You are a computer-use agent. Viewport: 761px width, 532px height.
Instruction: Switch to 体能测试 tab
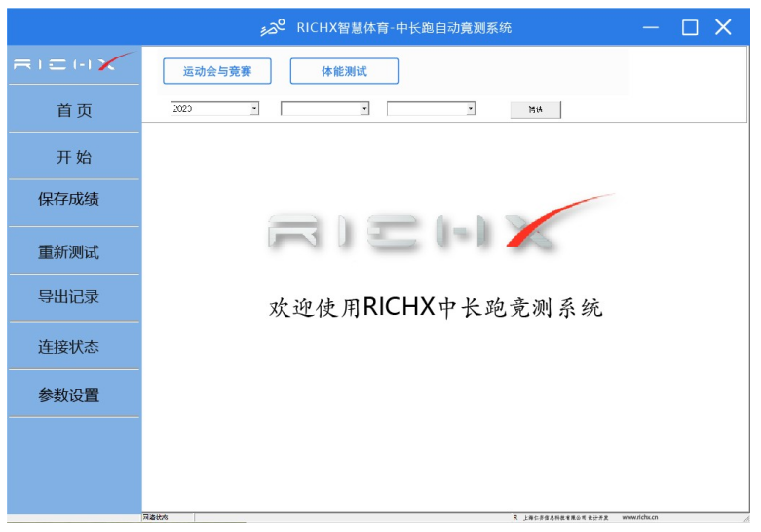click(x=344, y=71)
